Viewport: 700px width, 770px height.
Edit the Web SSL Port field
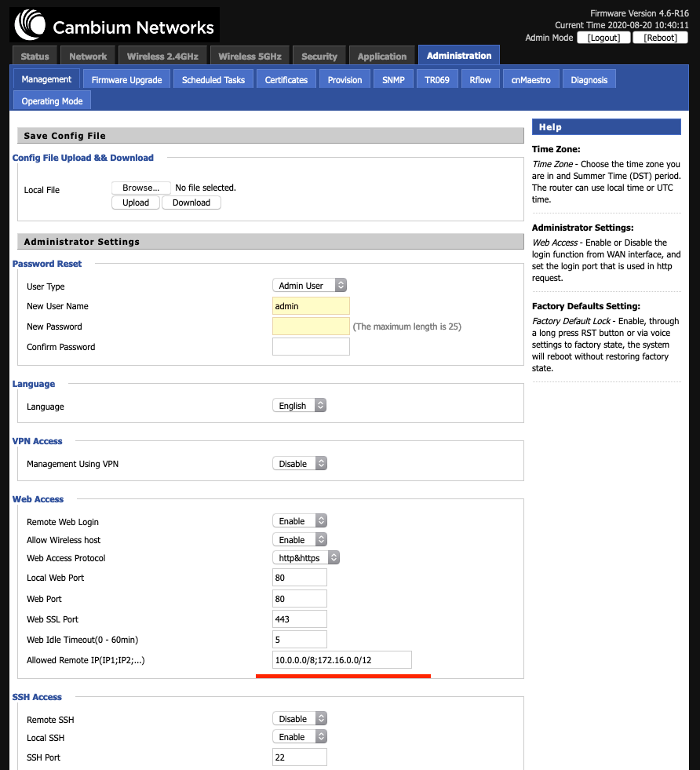(300, 619)
